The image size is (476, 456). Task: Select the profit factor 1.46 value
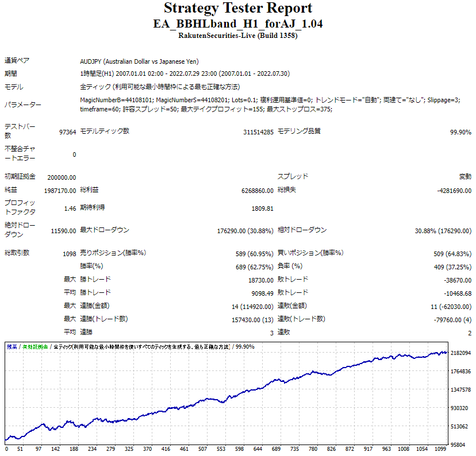70,208
